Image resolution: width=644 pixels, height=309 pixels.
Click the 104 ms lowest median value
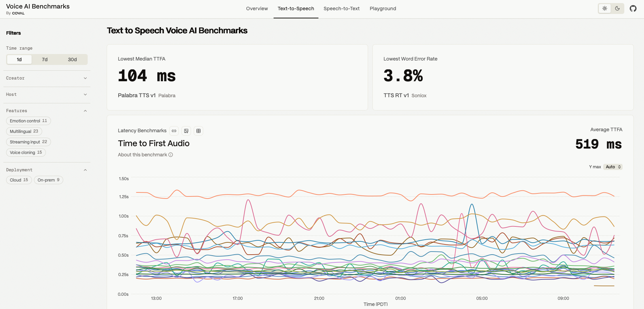(x=147, y=76)
